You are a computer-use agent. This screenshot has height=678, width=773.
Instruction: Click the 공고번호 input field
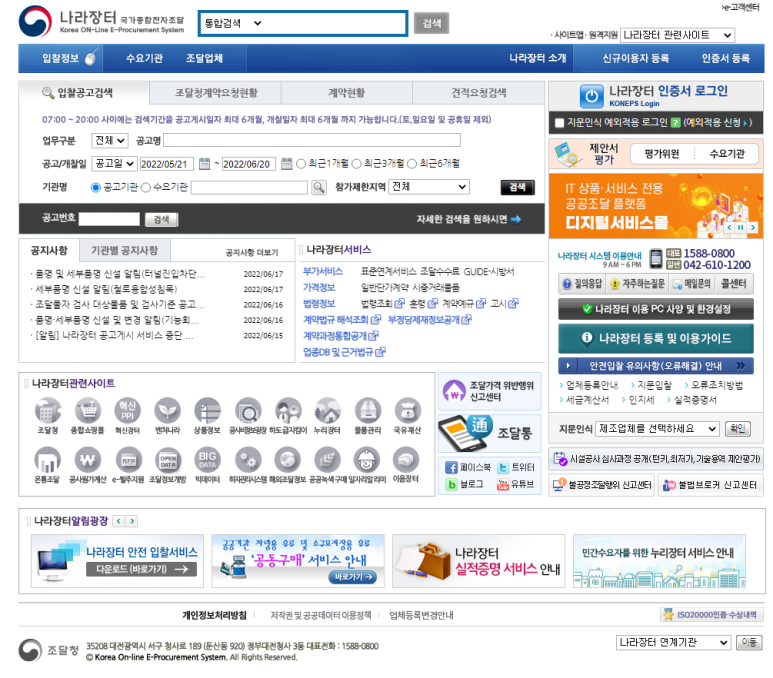click(x=109, y=219)
